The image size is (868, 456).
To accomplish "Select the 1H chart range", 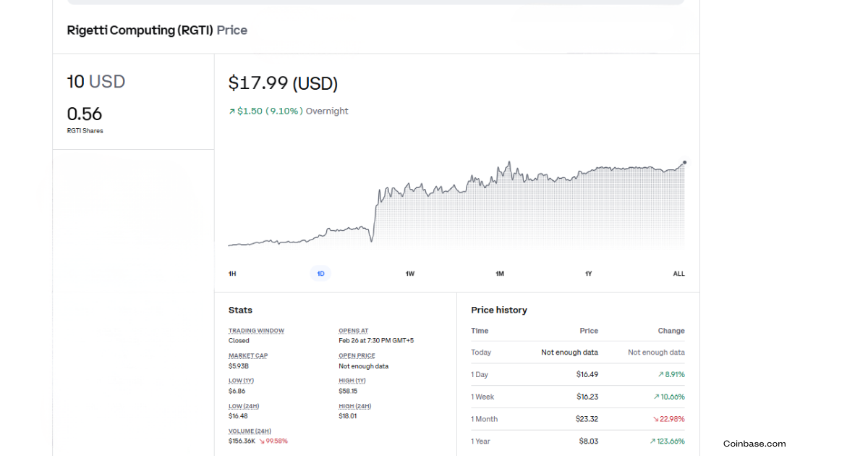I will point(232,274).
